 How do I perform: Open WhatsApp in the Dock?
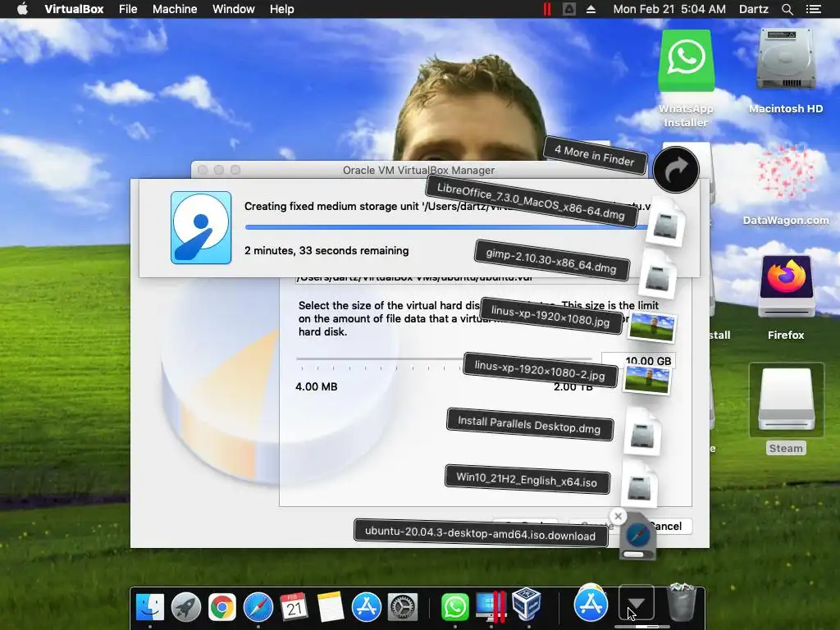454,607
